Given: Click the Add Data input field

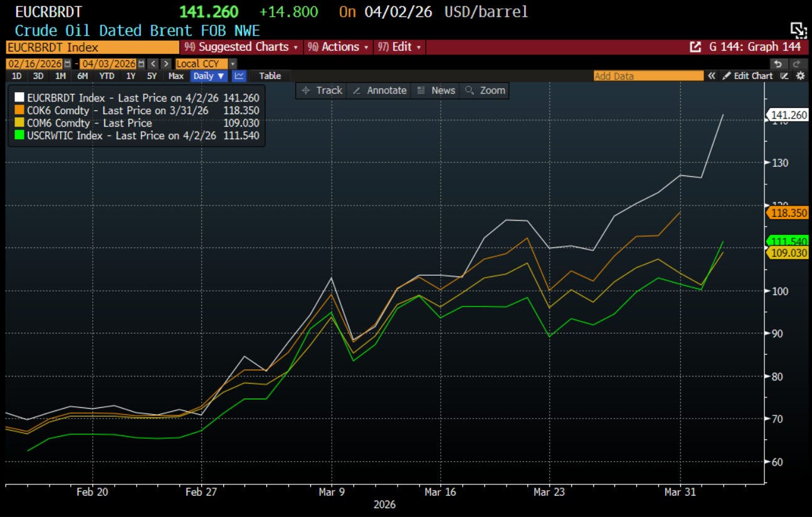Looking at the screenshot, I should click(x=648, y=76).
